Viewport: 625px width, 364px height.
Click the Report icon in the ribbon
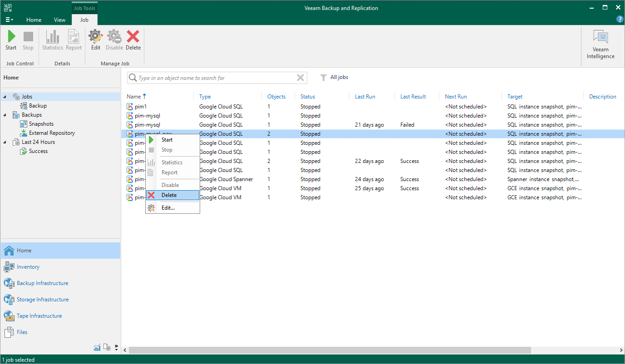coord(74,37)
